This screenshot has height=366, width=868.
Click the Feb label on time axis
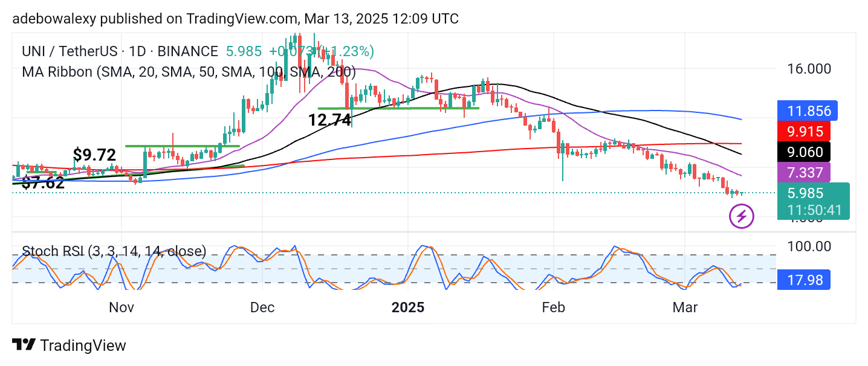(553, 307)
